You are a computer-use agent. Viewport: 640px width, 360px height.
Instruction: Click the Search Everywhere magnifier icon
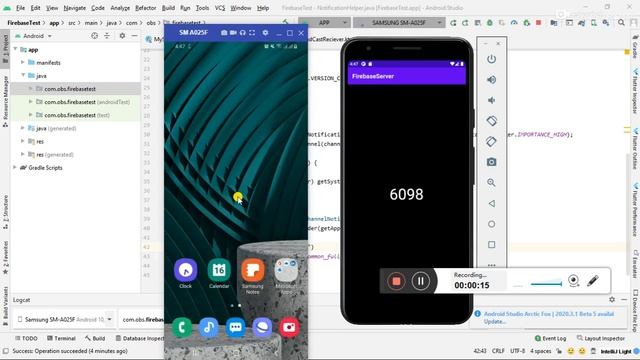(x=621, y=23)
